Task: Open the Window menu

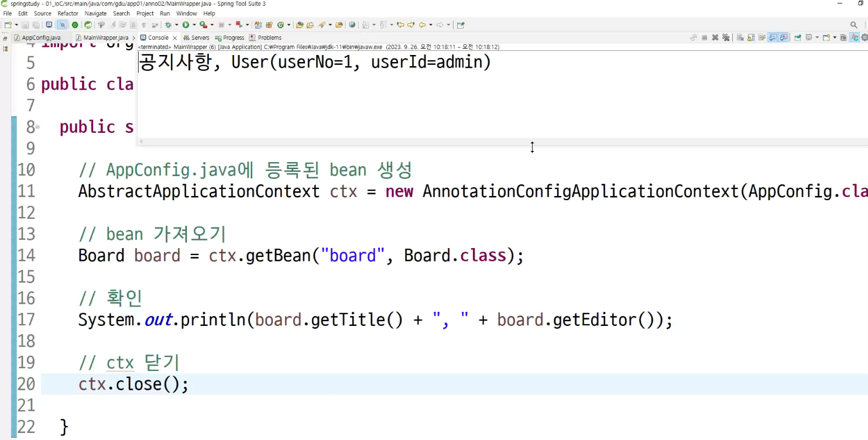Action: tap(187, 13)
